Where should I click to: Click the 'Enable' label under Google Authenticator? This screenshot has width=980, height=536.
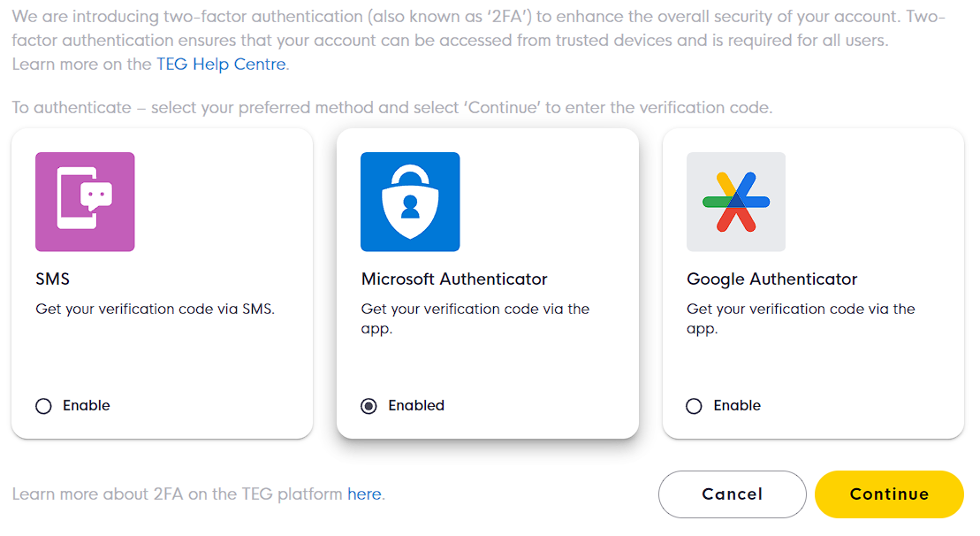coord(738,405)
